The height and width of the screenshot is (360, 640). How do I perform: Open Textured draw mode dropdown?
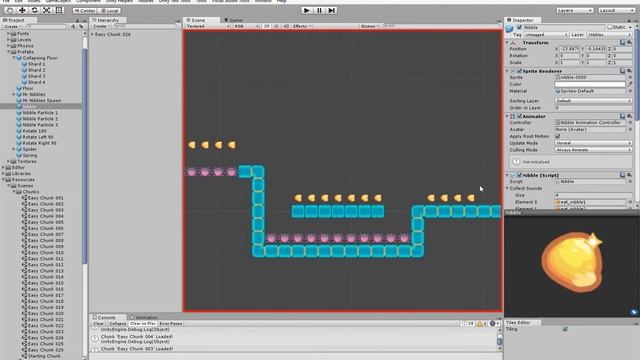tap(208, 26)
